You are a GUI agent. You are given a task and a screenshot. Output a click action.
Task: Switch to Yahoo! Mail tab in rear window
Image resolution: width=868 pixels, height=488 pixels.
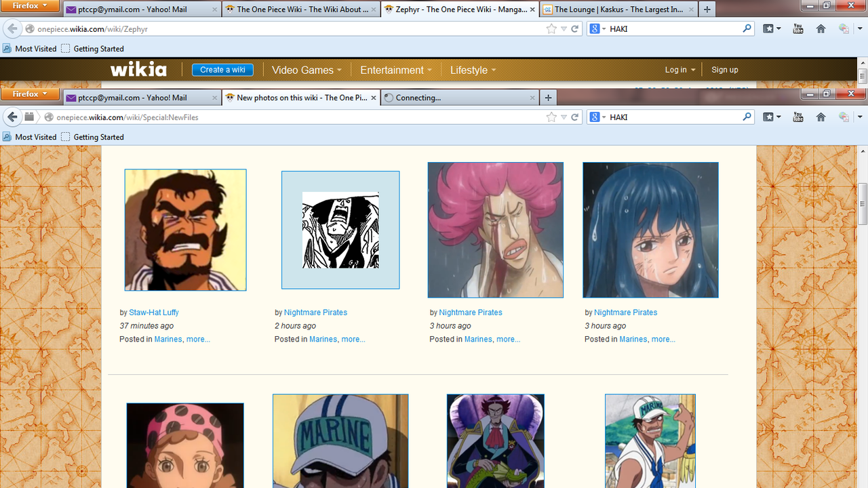click(x=142, y=9)
